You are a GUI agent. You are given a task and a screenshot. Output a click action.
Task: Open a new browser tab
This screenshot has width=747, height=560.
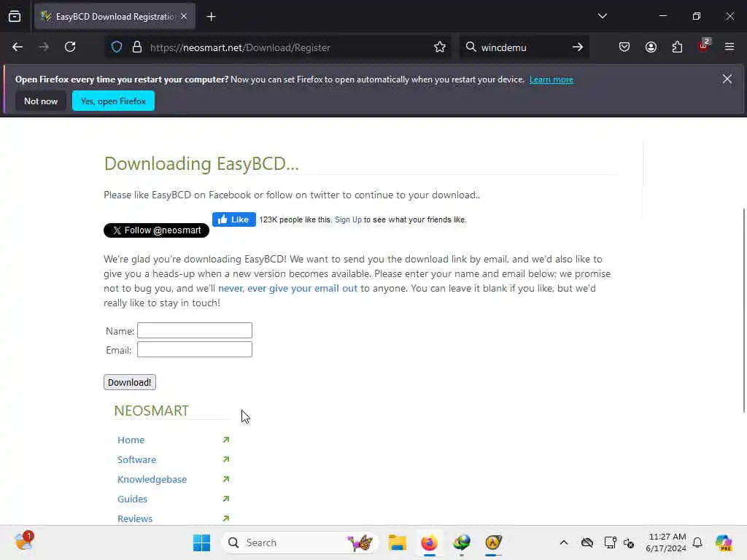pos(211,17)
